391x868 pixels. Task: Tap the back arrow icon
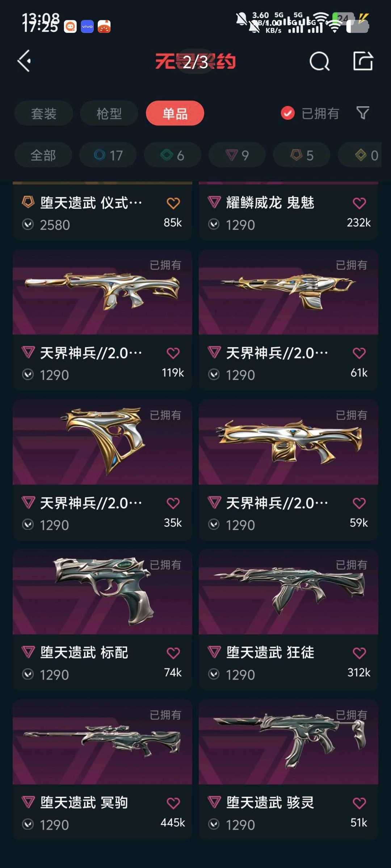(24, 61)
